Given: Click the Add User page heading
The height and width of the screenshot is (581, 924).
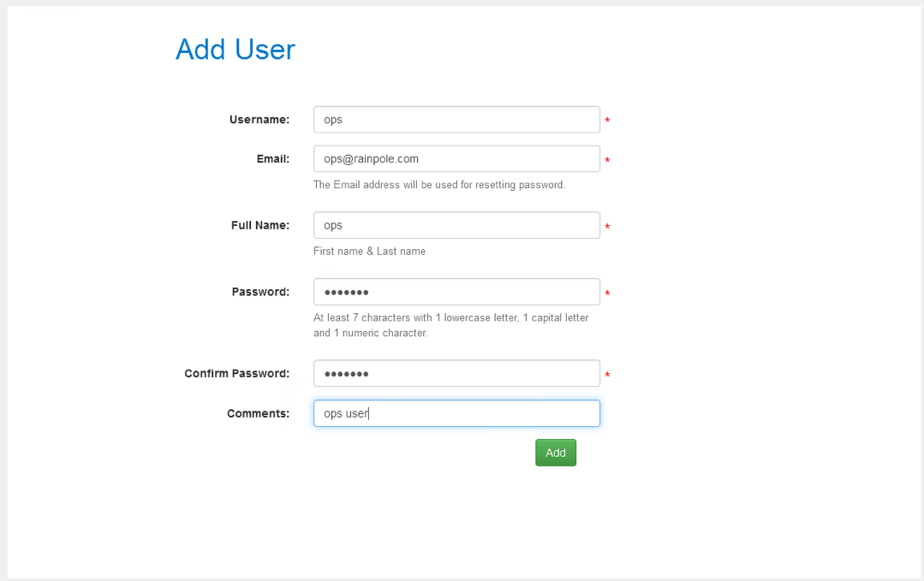Looking at the screenshot, I should [235, 50].
